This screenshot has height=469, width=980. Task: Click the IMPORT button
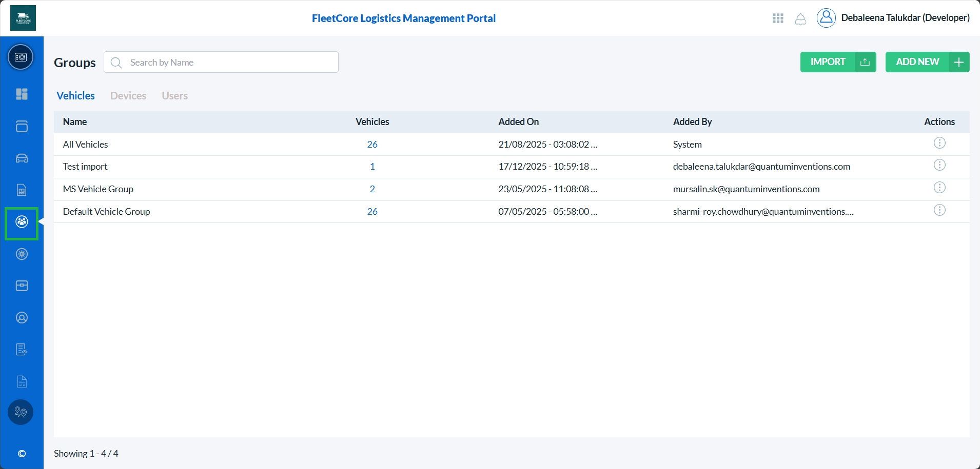pyautogui.click(x=837, y=62)
